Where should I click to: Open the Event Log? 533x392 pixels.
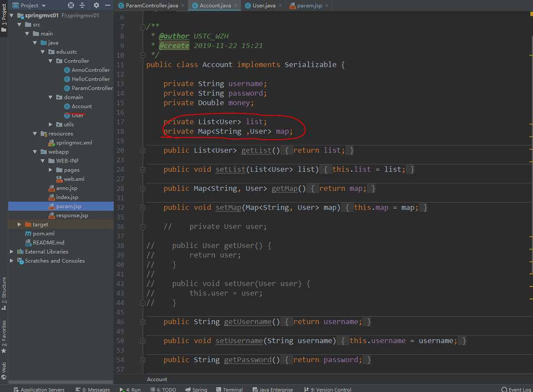pyautogui.click(x=516, y=389)
